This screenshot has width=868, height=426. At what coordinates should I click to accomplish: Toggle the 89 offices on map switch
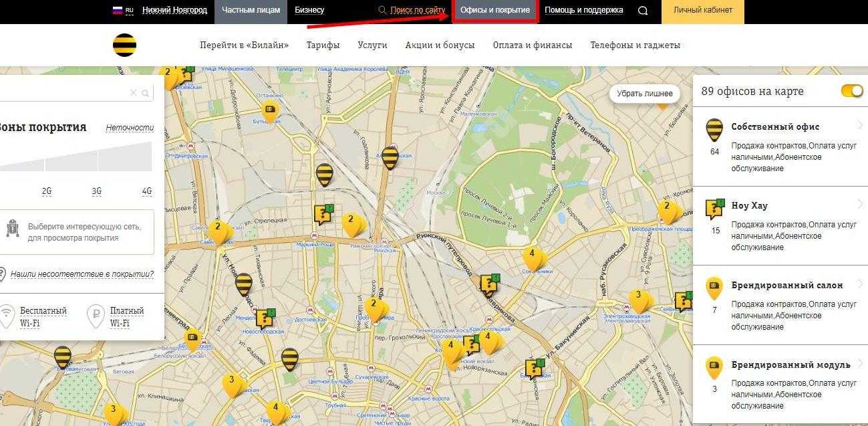click(852, 91)
